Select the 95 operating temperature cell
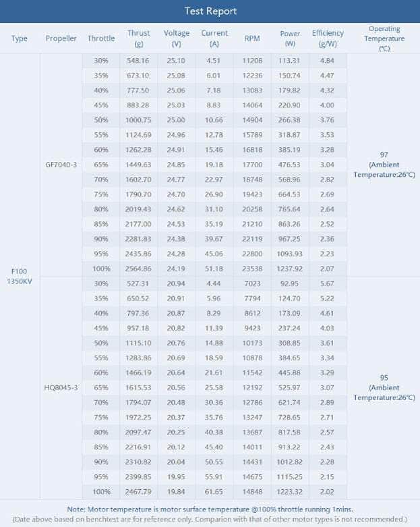This screenshot has height=527, width=420. coord(384,388)
